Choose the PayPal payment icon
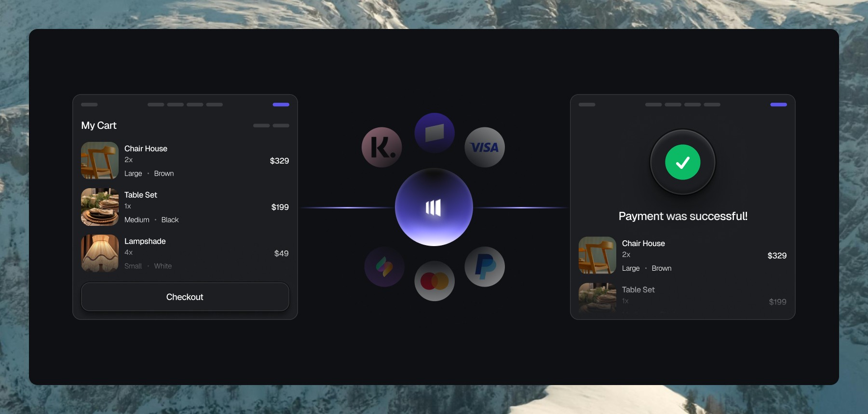The width and height of the screenshot is (868, 414). coord(485,266)
